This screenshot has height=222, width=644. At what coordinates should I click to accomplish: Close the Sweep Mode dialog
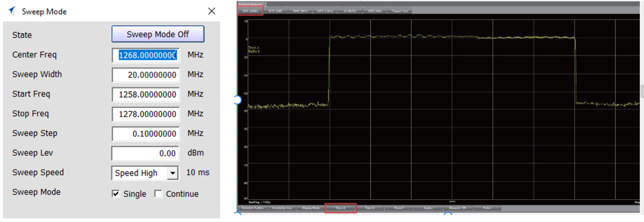pos(211,11)
